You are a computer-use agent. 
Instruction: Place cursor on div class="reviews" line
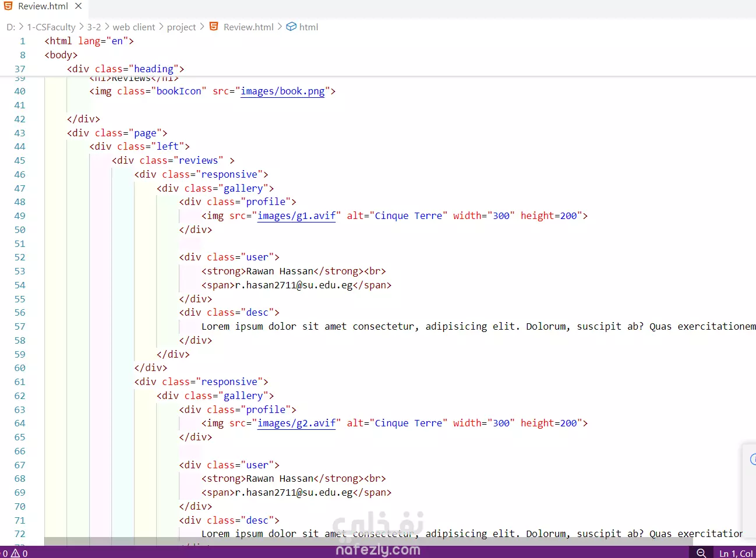(x=173, y=160)
